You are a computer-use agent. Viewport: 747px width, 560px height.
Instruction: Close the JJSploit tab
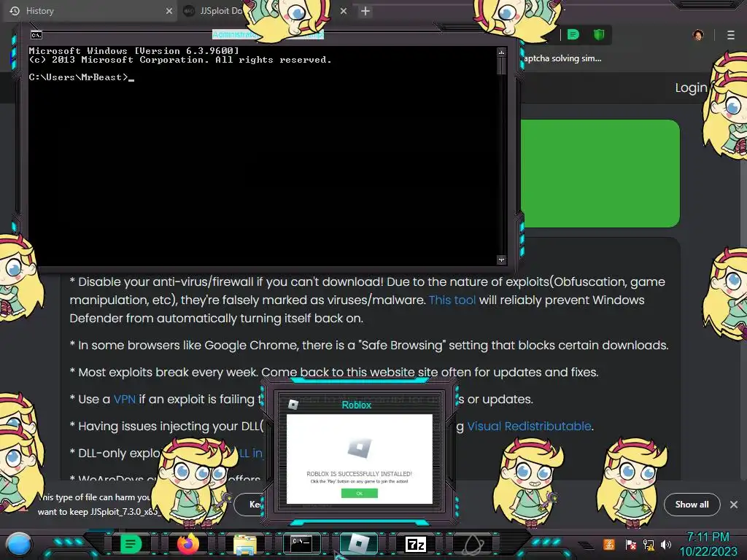coord(344,10)
